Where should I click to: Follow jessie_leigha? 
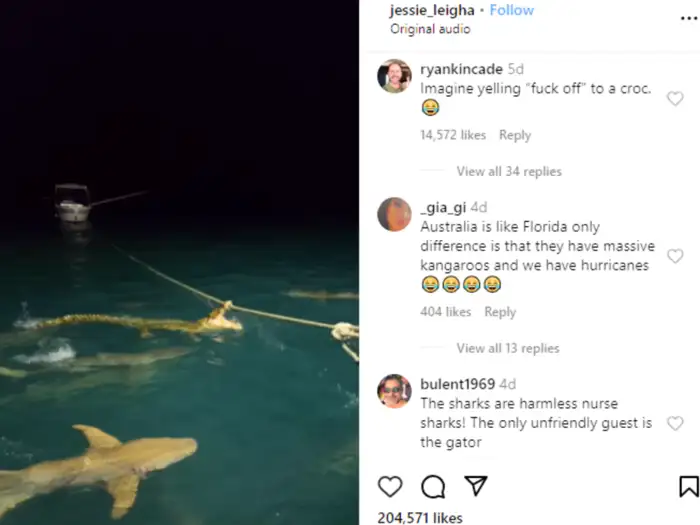(x=511, y=10)
